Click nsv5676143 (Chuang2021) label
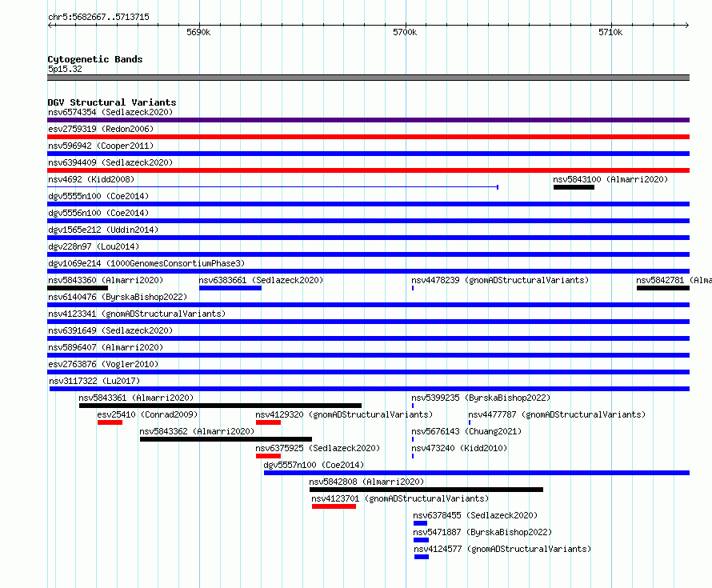712x588 pixels. [466, 431]
